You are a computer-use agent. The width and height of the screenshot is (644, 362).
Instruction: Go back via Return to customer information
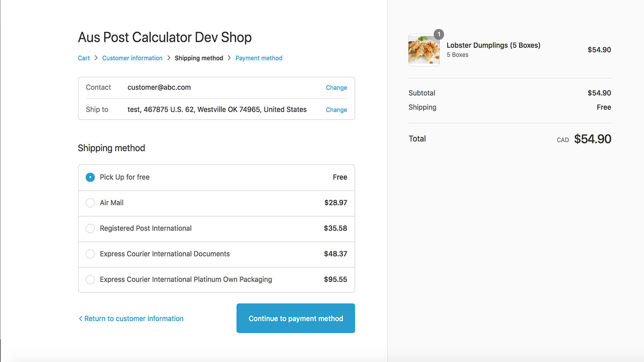[131, 319]
